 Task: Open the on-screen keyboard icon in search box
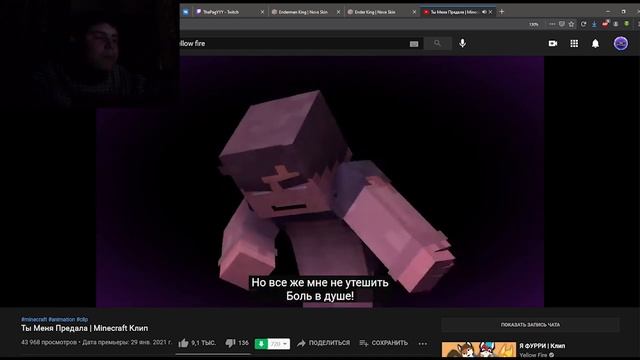pyautogui.click(x=414, y=44)
